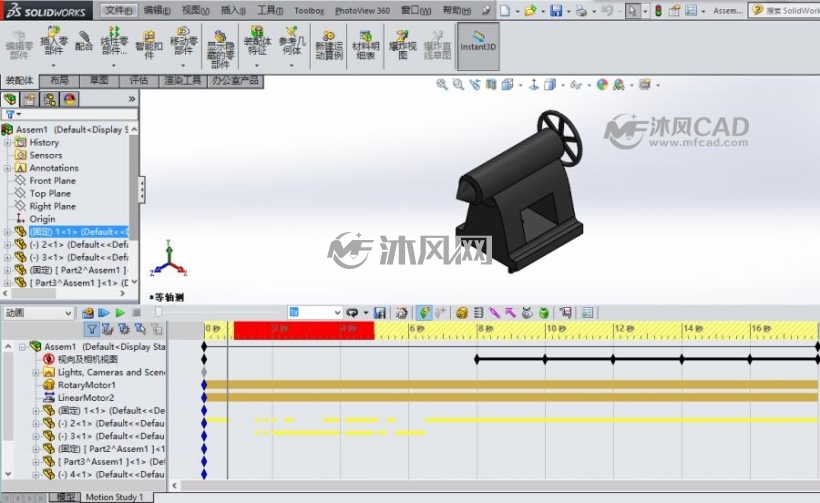The image size is (820, 503).
Task: Expand Lights, Cameras and Scene in motion tree
Action: 36,372
